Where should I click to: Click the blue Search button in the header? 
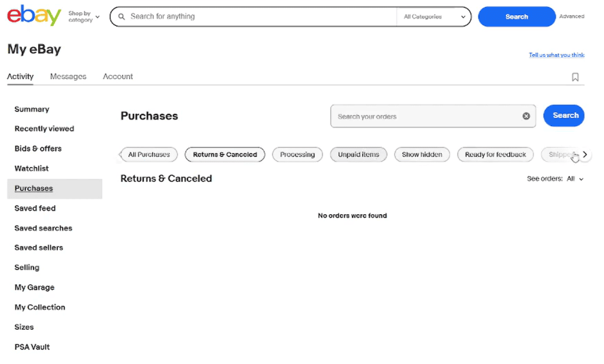pos(517,17)
